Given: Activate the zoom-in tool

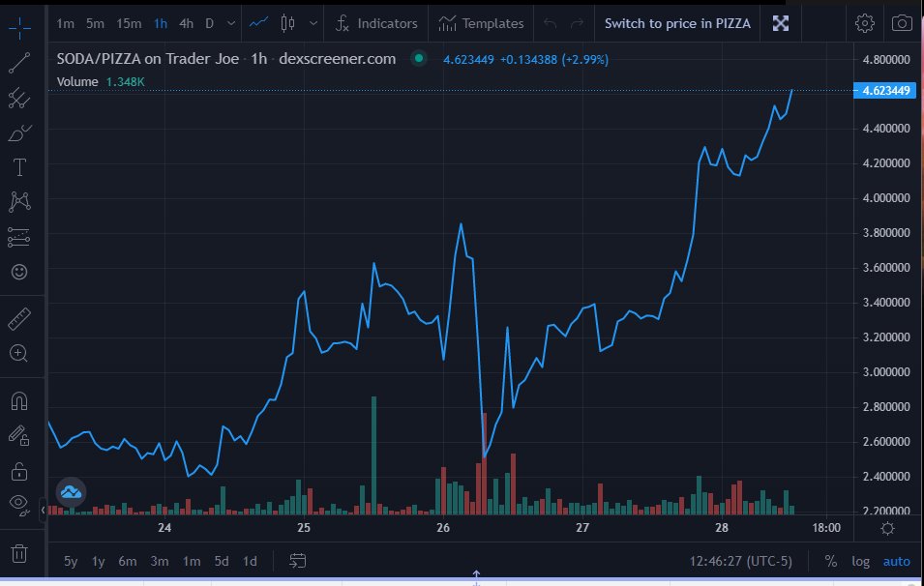Looking at the screenshot, I should click(x=19, y=354).
